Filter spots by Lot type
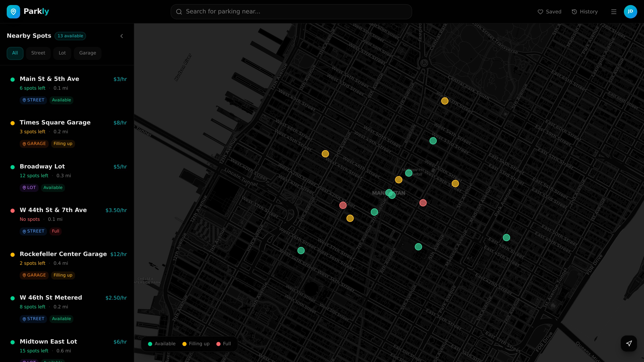 click(x=62, y=53)
